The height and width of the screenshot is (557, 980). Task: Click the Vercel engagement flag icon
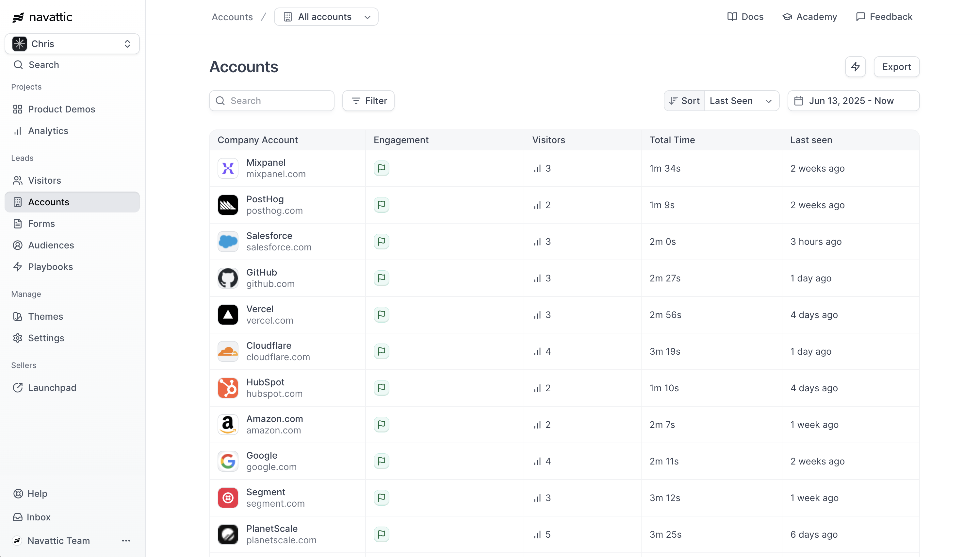[x=381, y=315]
